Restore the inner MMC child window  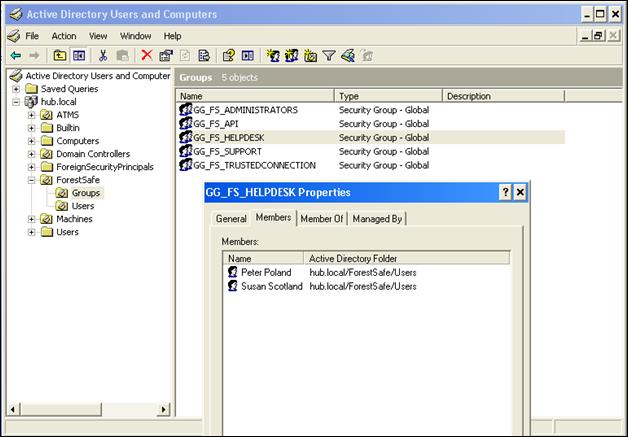click(x=598, y=36)
